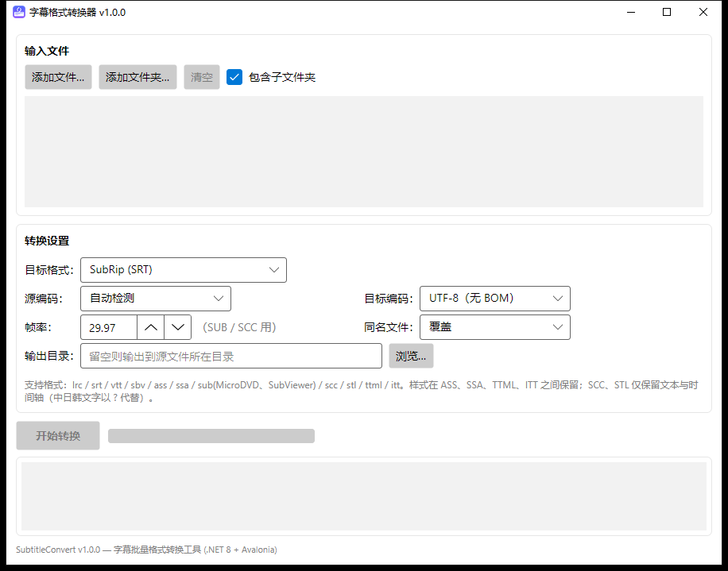Click the 帧率 29.97 input field

pos(109,327)
